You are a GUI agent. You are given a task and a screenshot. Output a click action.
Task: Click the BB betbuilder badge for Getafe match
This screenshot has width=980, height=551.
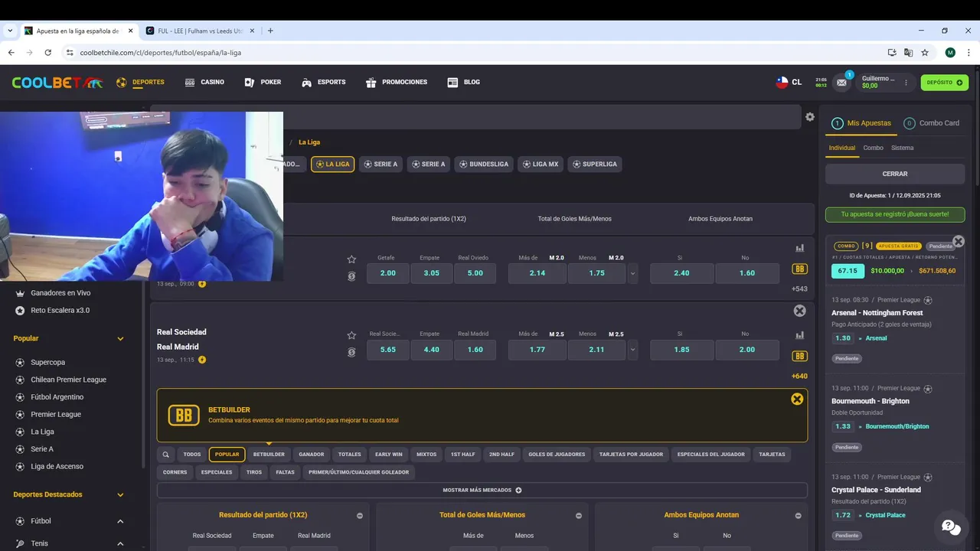click(800, 269)
